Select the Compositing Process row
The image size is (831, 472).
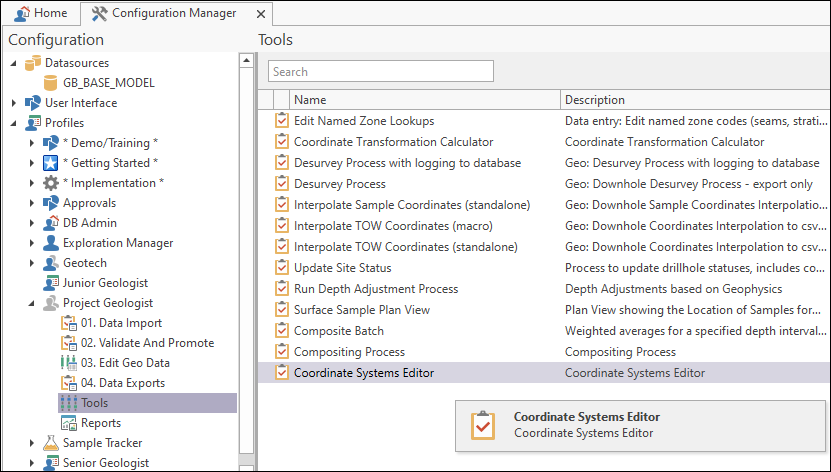pyautogui.click(x=544, y=352)
